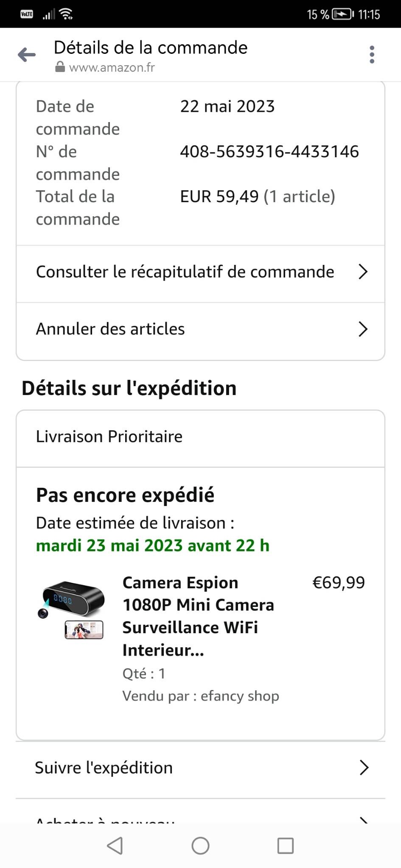401x868 pixels.
Task: Tap the Wi-Fi status icon
Action: (67, 14)
